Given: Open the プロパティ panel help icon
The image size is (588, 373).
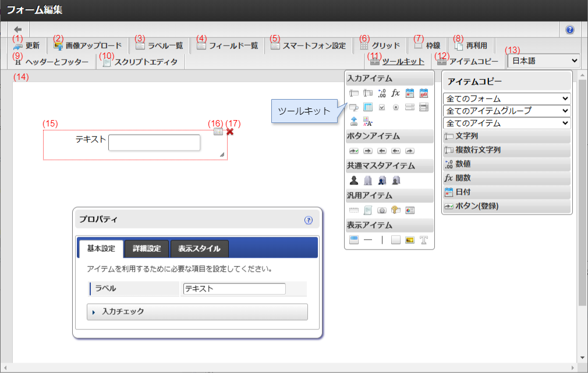Looking at the screenshot, I should coord(308,220).
